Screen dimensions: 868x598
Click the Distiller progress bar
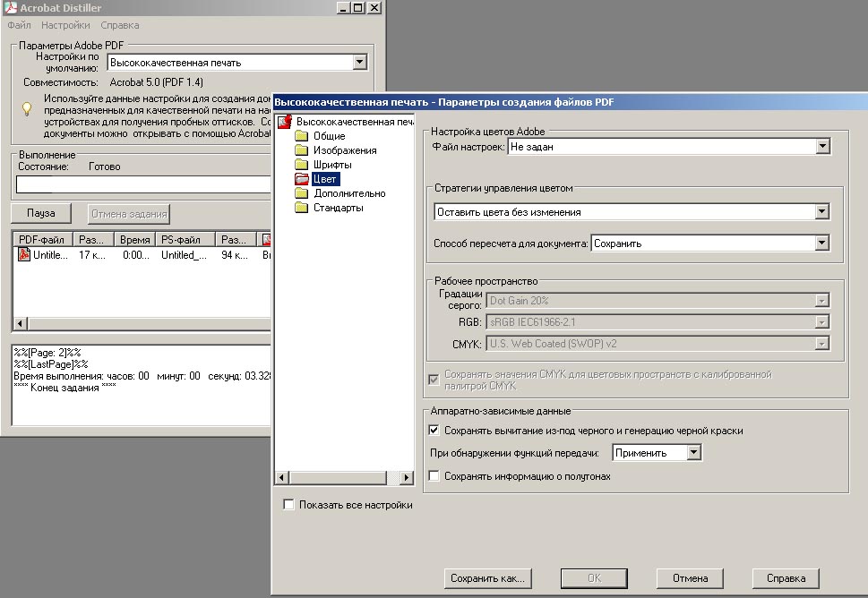(x=144, y=184)
